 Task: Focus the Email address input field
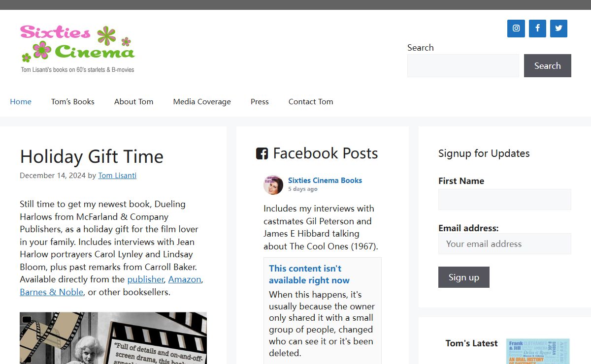pos(505,243)
